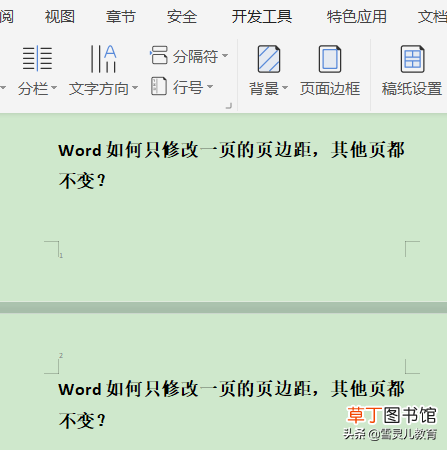447x450 pixels.
Task: Click the 分栏 label text
Action: [33, 88]
